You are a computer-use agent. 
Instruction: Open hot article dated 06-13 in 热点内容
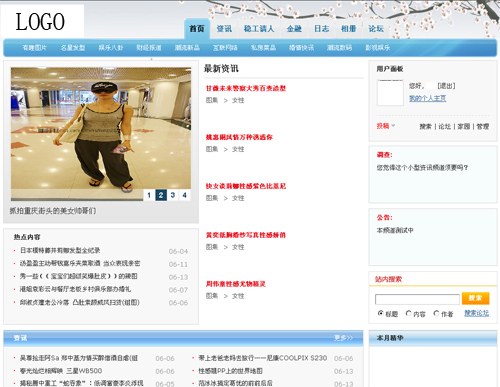point(78,276)
